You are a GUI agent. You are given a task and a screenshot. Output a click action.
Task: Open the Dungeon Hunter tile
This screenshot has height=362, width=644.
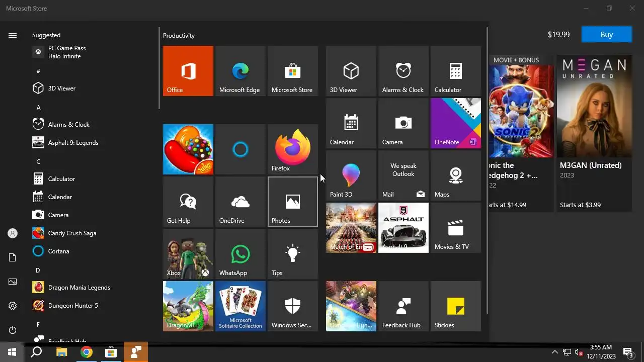pos(351,306)
